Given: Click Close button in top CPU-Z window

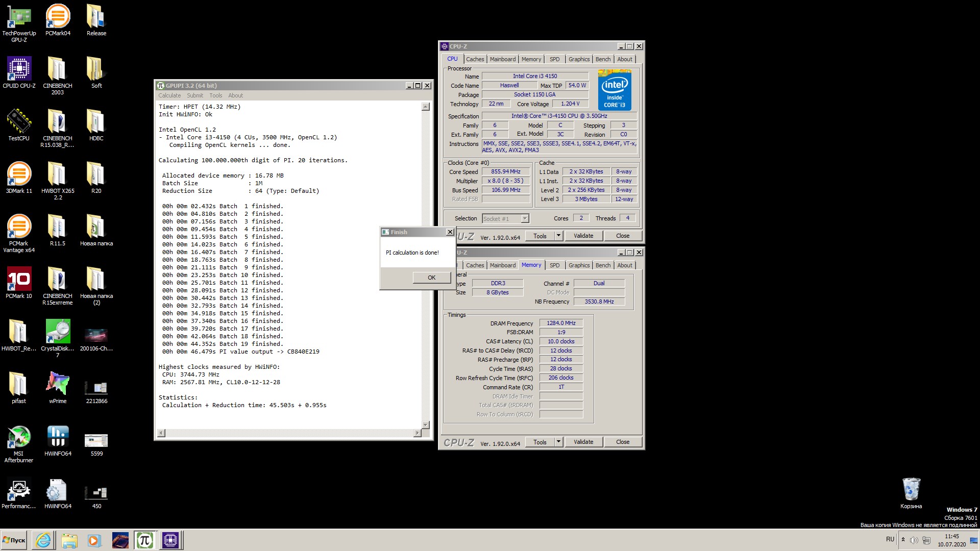Looking at the screenshot, I should [x=623, y=236].
